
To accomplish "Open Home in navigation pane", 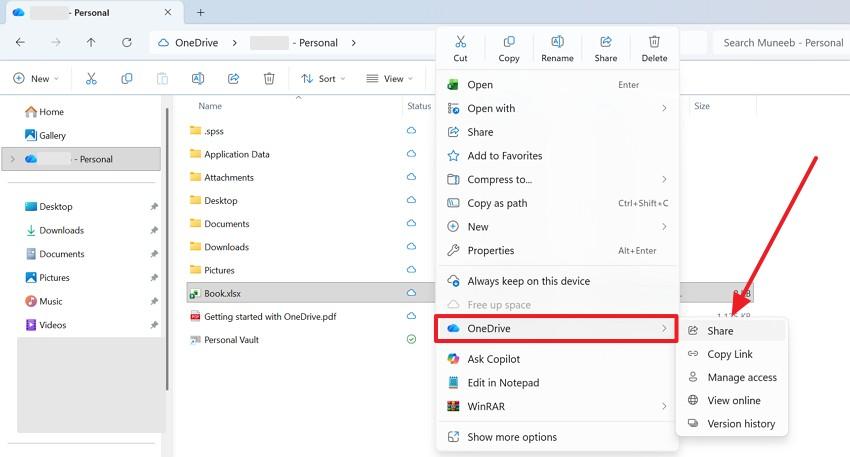I will pyautogui.click(x=44, y=112).
